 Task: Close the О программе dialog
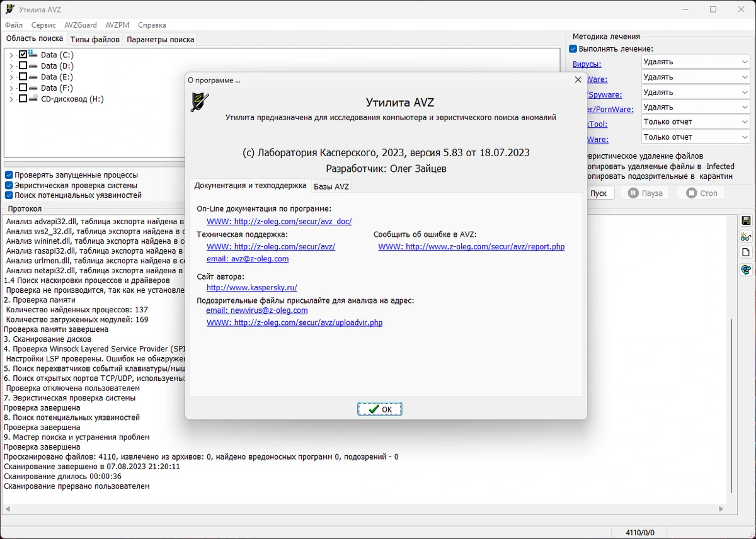pos(578,80)
